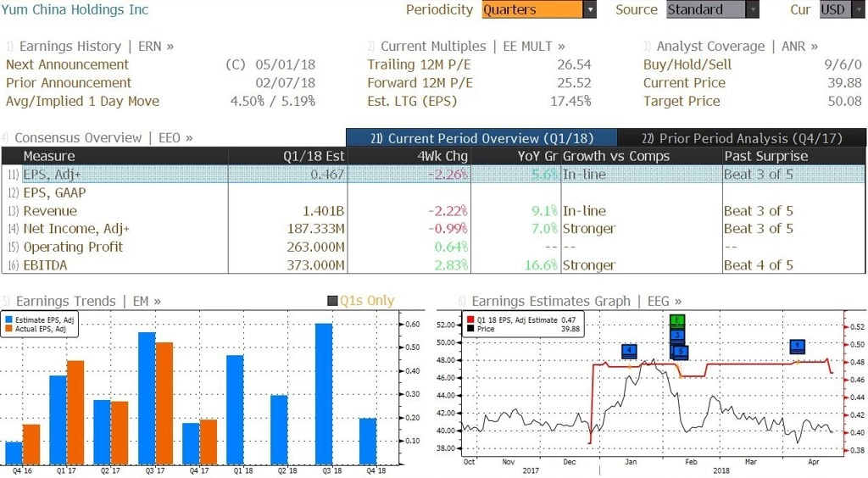Click the blue marker 5 on estimates graph
The image size is (868, 478).
681,352
